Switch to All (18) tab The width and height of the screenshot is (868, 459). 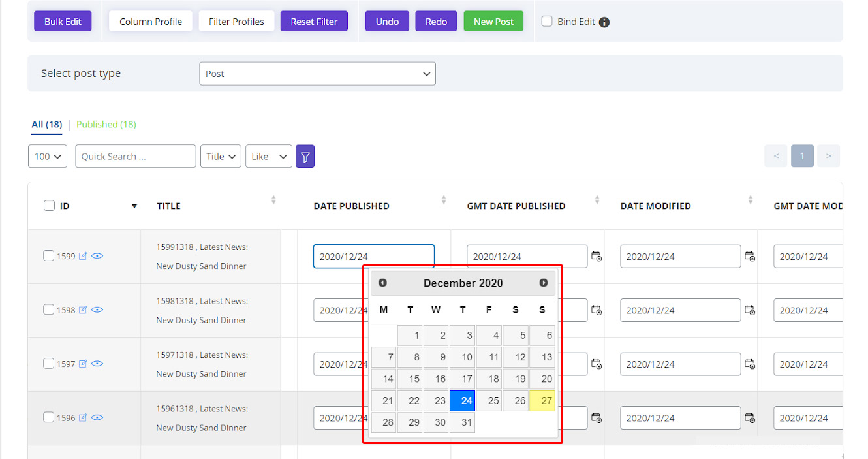(47, 125)
